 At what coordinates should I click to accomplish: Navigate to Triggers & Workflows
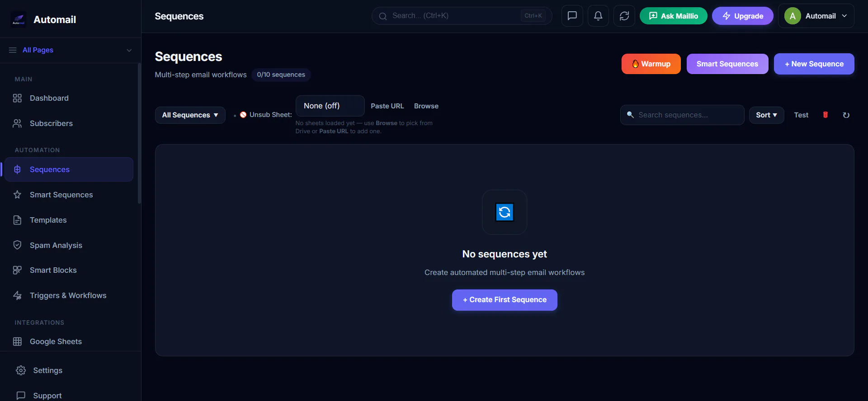tap(69, 295)
